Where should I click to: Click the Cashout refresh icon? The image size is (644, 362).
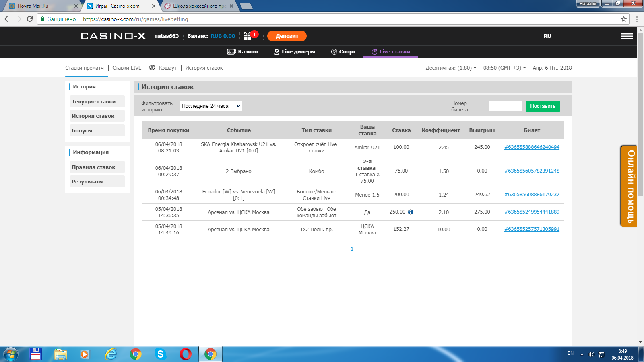[152, 68]
